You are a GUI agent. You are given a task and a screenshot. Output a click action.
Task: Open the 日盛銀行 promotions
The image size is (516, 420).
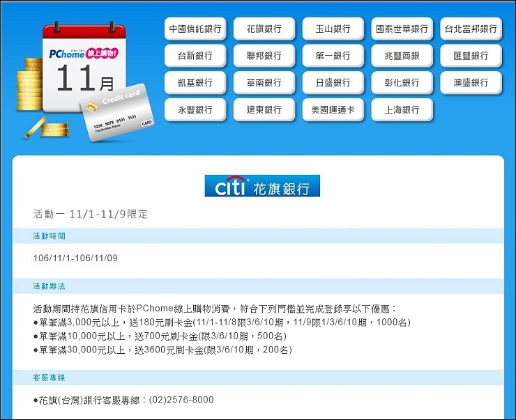click(x=333, y=83)
